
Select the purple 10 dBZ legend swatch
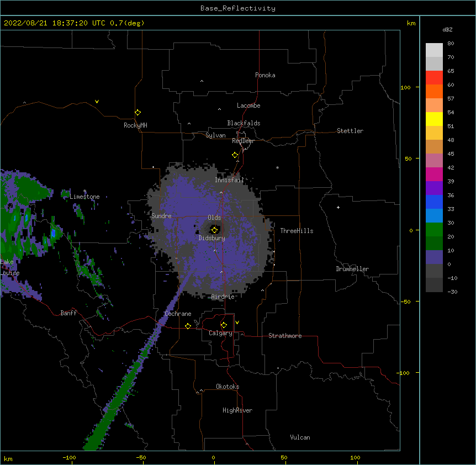tap(434, 257)
